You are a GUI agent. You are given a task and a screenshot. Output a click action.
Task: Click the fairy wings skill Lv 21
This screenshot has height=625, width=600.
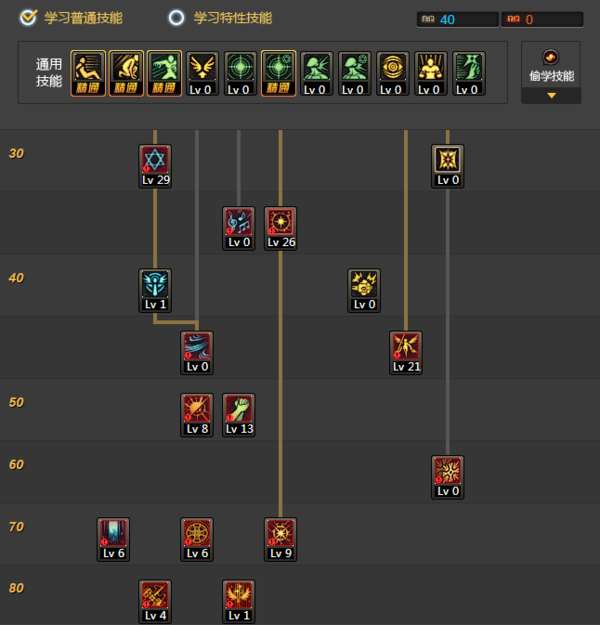click(x=405, y=353)
